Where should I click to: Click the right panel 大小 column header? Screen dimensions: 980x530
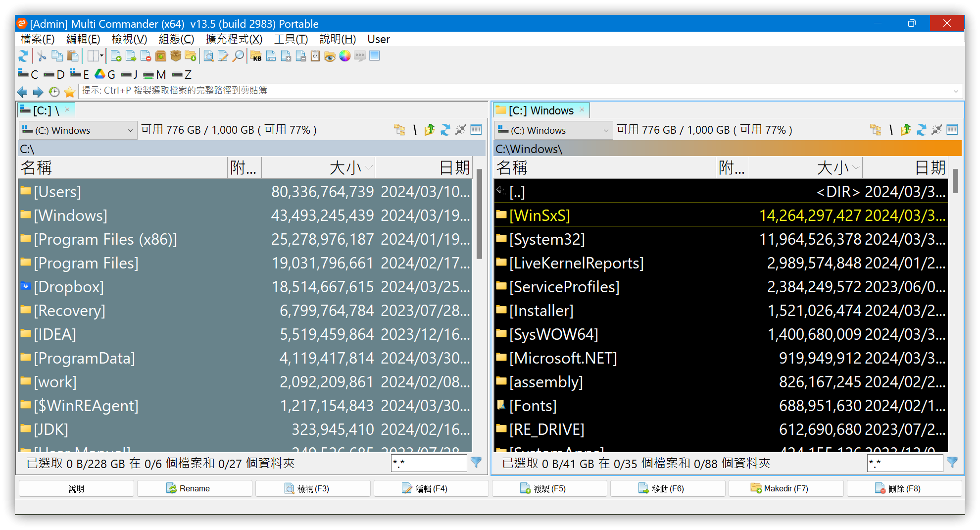pos(806,168)
